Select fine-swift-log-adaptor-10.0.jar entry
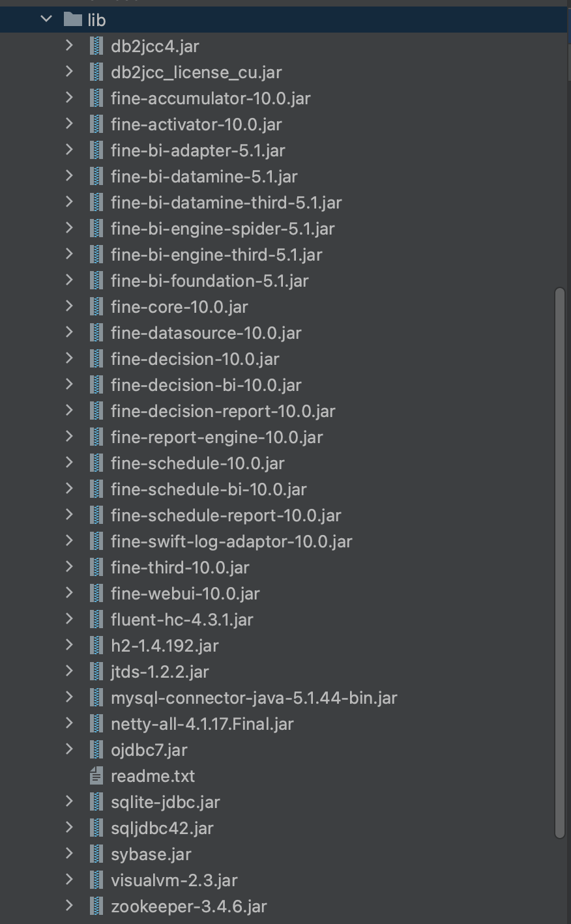 pyautogui.click(x=231, y=541)
